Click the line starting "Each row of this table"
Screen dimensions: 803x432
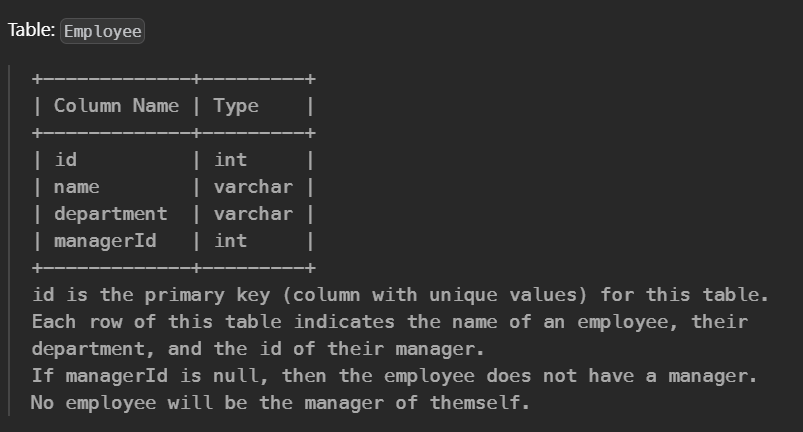pyautogui.click(x=390, y=322)
